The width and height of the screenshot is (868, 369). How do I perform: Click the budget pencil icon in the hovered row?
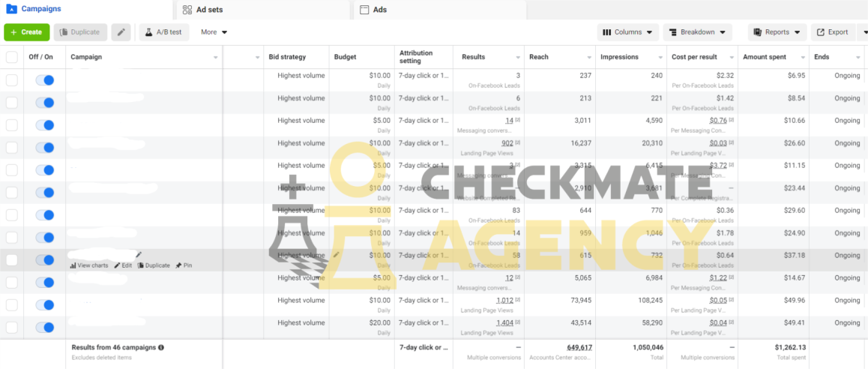tap(336, 254)
